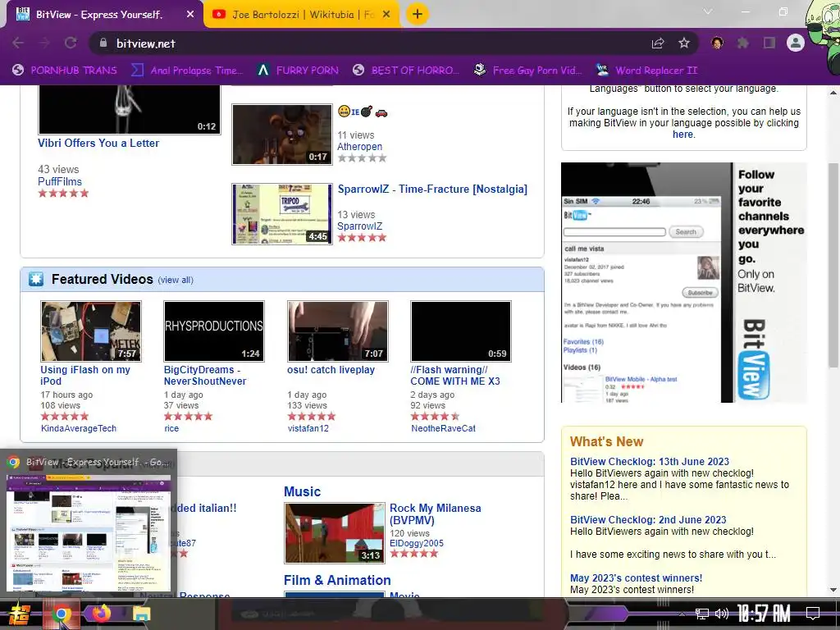This screenshot has height=630, width=840.
Task: Open May 2023's contest winners post
Action: click(636, 578)
